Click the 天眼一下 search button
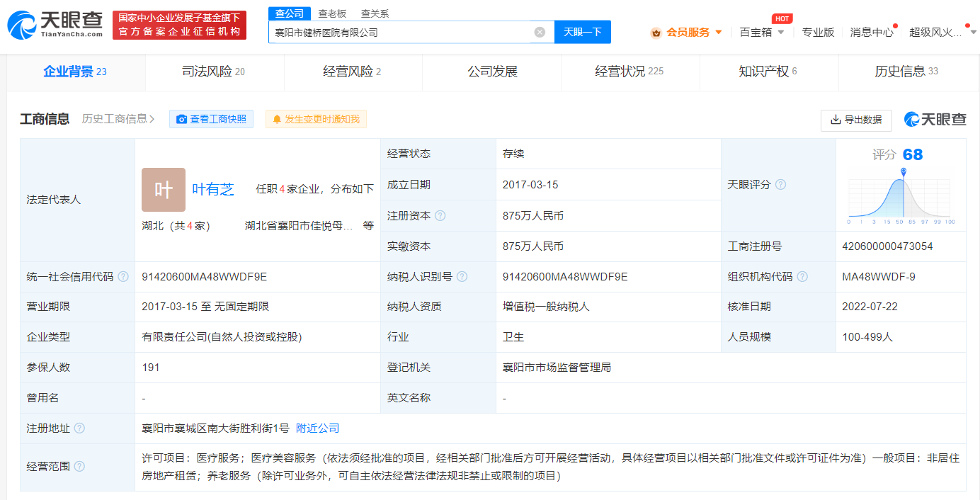The height and width of the screenshot is (500, 980). click(x=582, y=32)
